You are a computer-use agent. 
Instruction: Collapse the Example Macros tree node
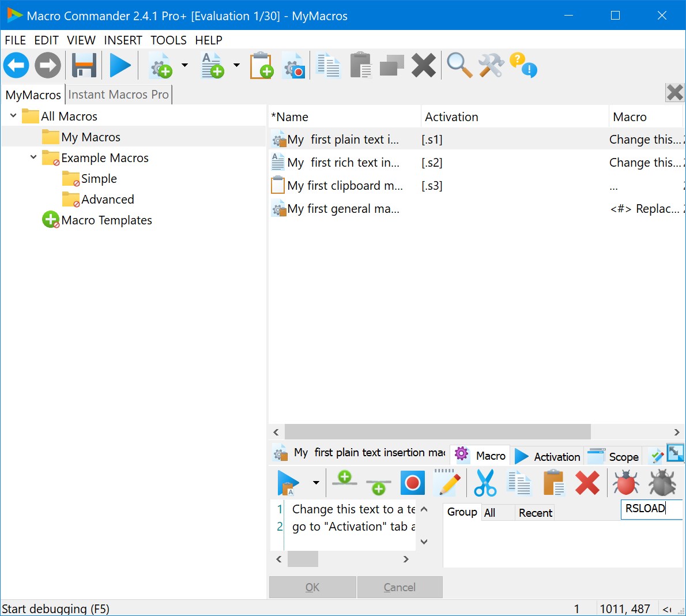(x=33, y=157)
